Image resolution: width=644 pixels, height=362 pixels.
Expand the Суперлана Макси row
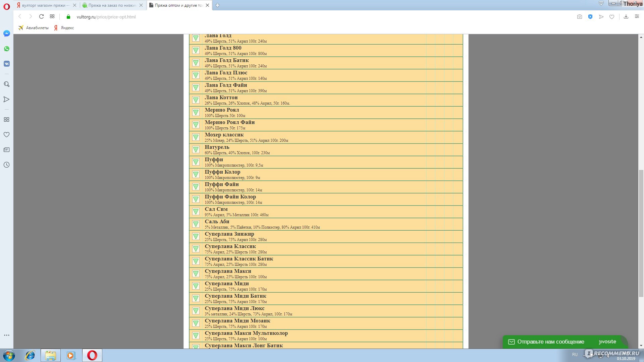click(x=196, y=274)
